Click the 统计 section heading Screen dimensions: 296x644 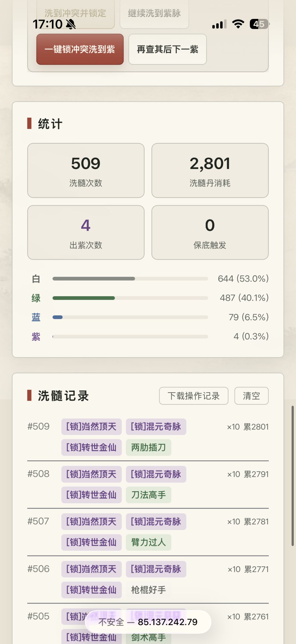(50, 124)
